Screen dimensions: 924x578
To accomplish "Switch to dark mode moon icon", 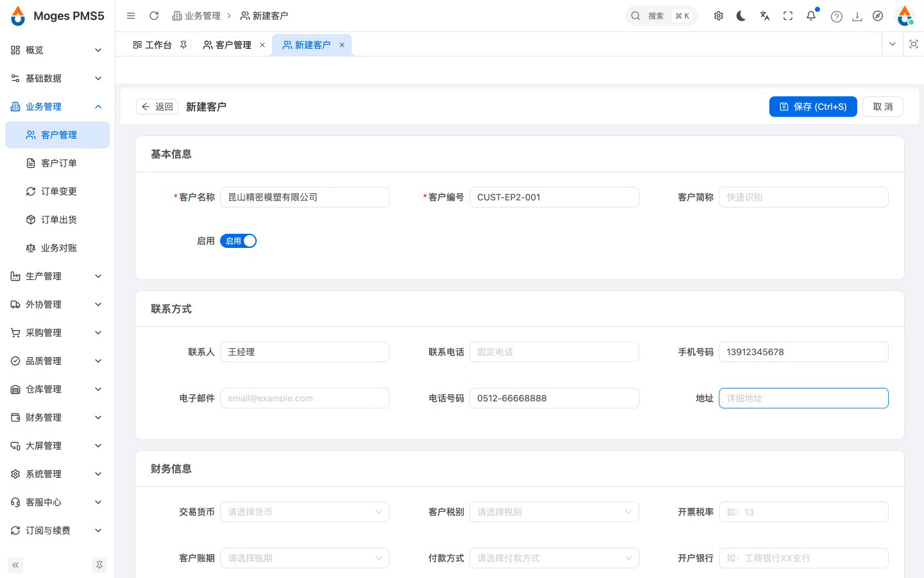I will coord(742,15).
